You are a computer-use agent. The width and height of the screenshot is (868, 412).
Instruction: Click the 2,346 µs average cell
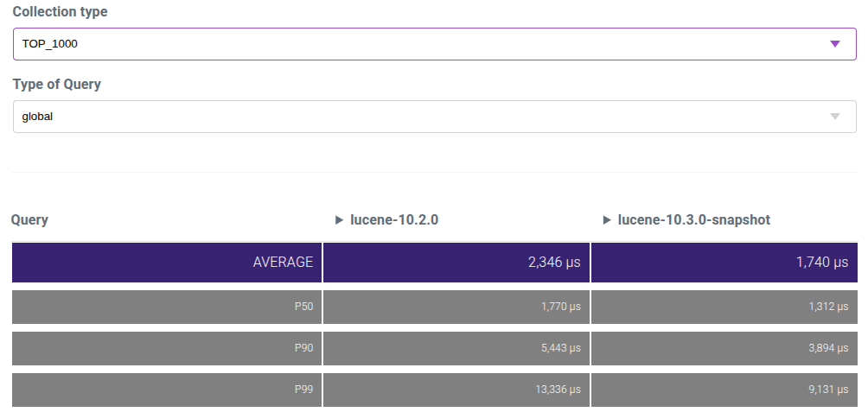coord(456,262)
